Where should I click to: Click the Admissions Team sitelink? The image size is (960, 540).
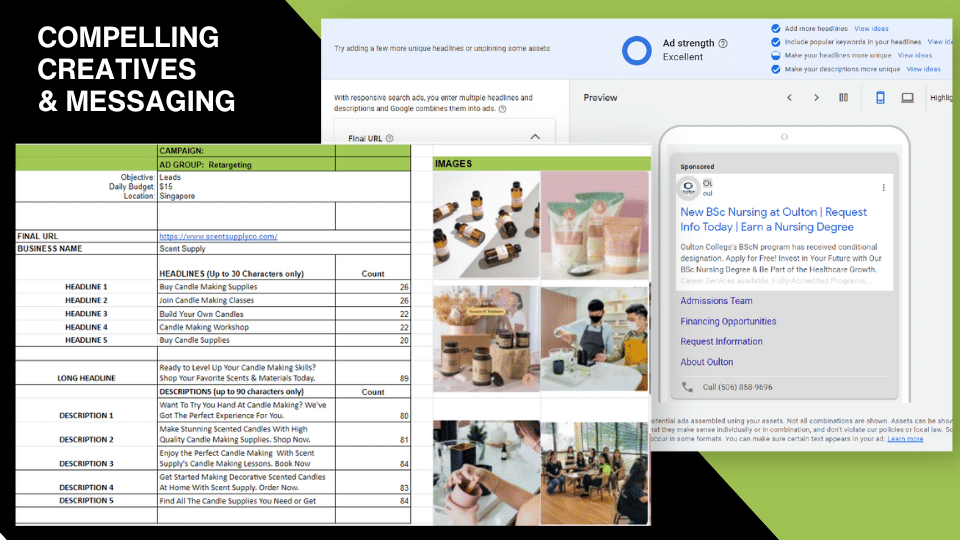point(716,301)
